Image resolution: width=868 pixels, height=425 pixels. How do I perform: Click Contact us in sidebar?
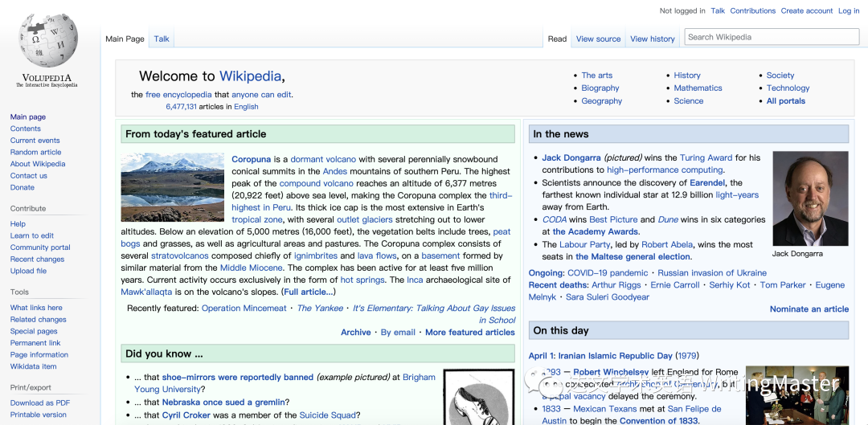(29, 175)
